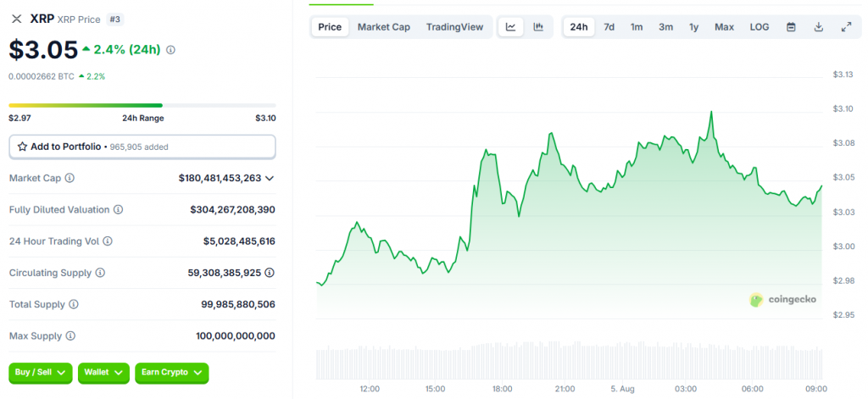Open the calendar date range picker
This screenshot has height=399, width=868.
(791, 27)
